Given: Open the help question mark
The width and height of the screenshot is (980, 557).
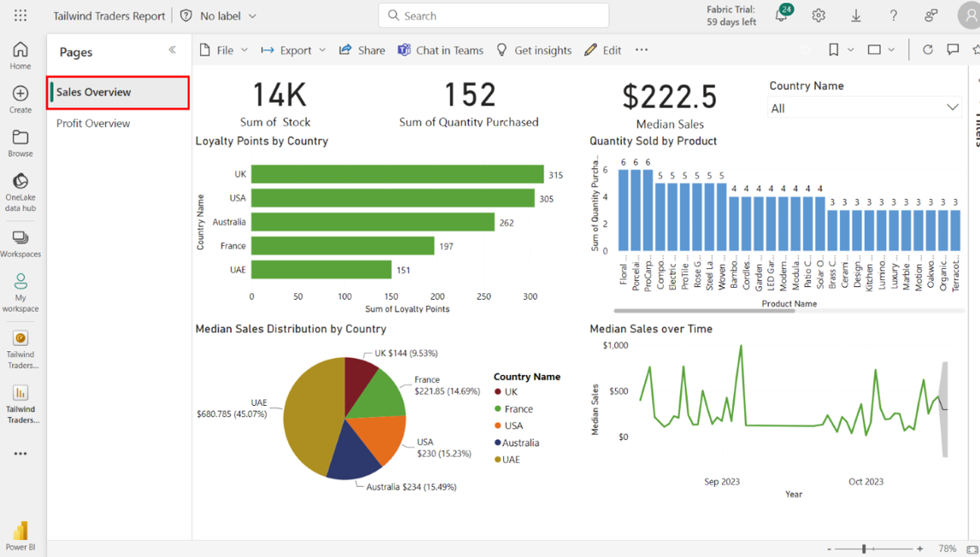Looking at the screenshot, I should point(893,15).
